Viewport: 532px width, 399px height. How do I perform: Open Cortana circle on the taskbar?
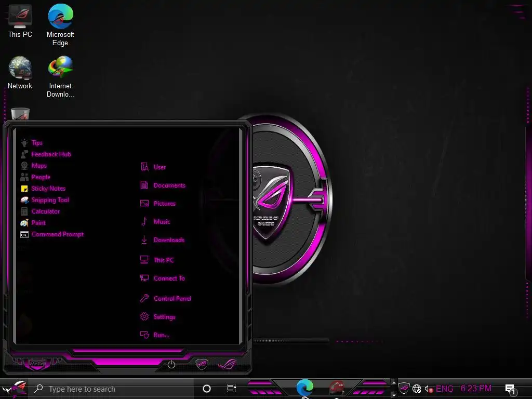[x=207, y=389]
